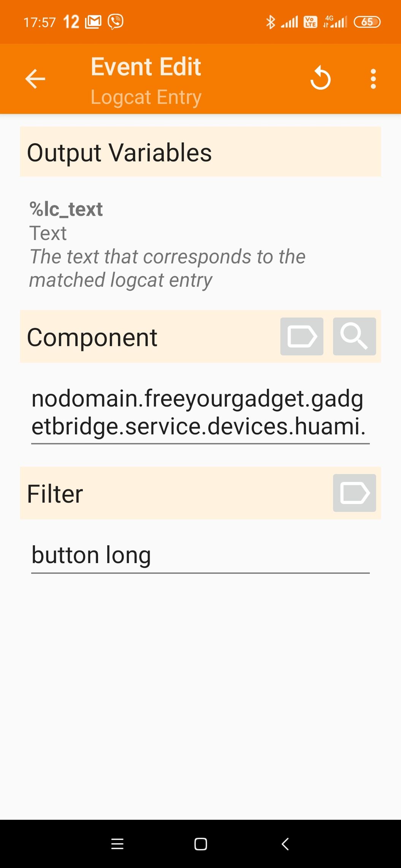
Task: Edit the Filter field containing 'button long'
Action: click(x=200, y=555)
